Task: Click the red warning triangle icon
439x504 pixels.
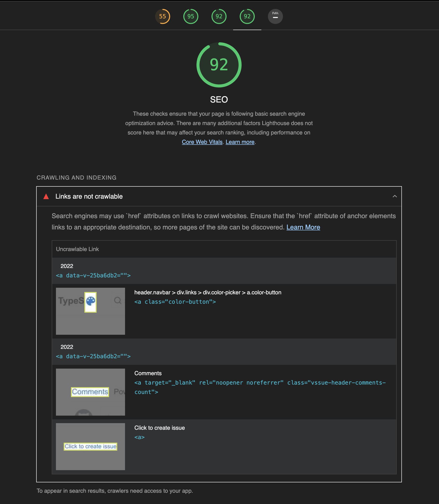Action: click(x=46, y=197)
